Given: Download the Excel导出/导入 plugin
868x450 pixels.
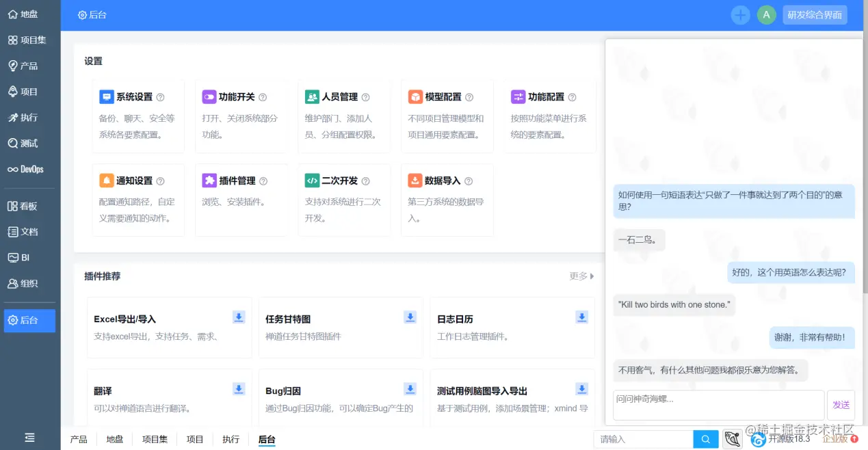Looking at the screenshot, I should 239,317.
